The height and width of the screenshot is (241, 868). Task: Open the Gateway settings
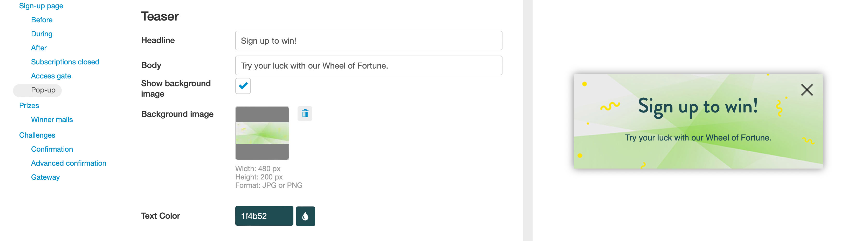pos(45,177)
